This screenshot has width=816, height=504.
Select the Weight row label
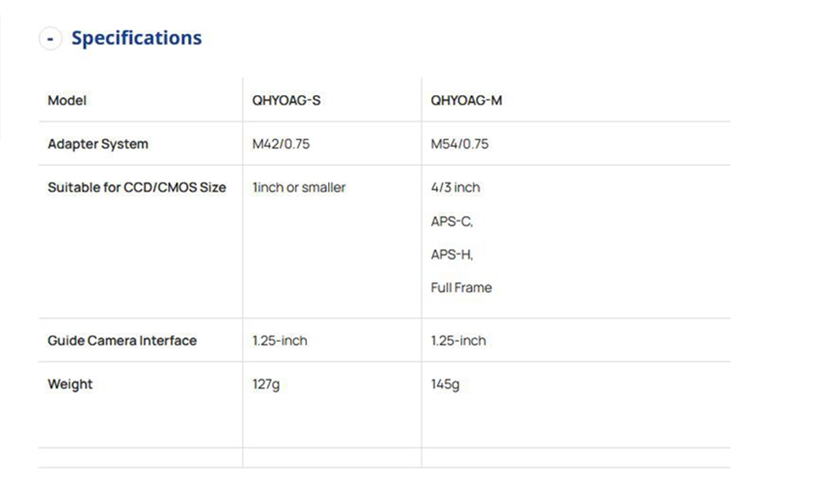70,384
